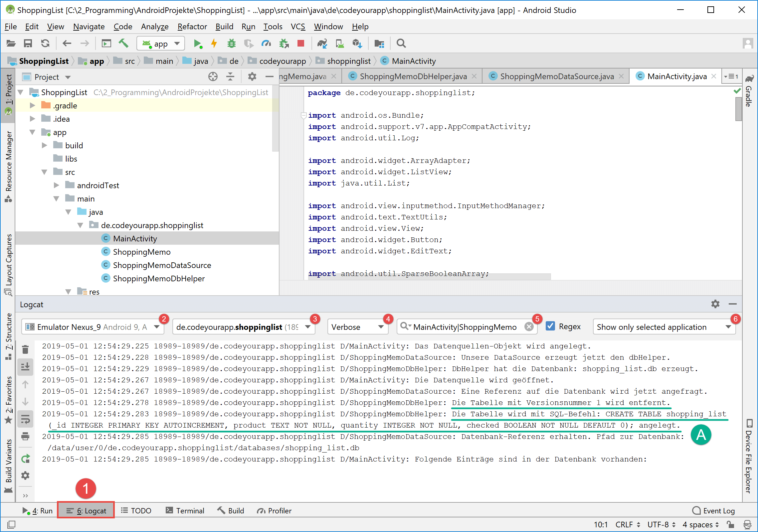The width and height of the screenshot is (758, 532).
Task: Open Search Everywhere magnifier icon
Action: [x=401, y=44]
